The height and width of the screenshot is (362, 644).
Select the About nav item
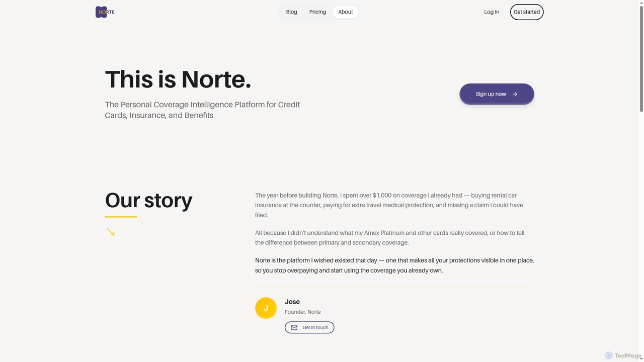346,12
